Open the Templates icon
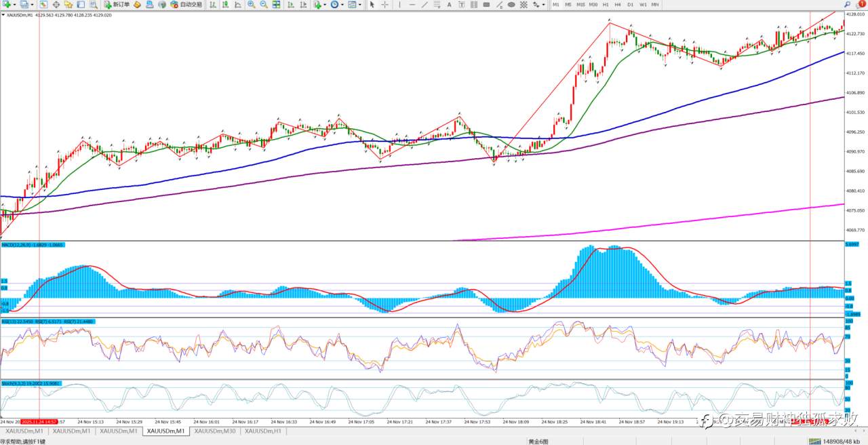868x445 pixels. pyautogui.click(x=352, y=4)
